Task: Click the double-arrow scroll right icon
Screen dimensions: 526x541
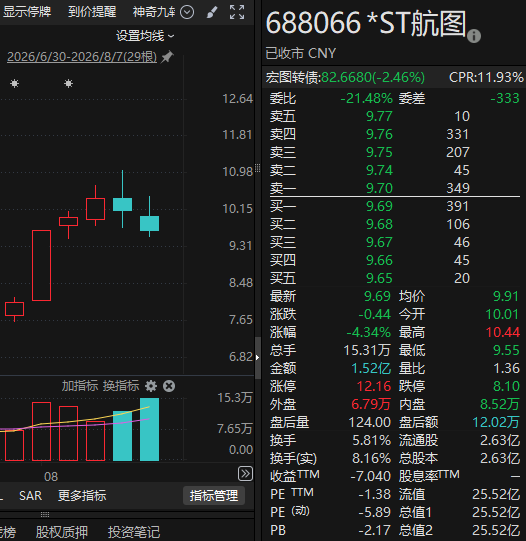Action: click(x=245, y=473)
